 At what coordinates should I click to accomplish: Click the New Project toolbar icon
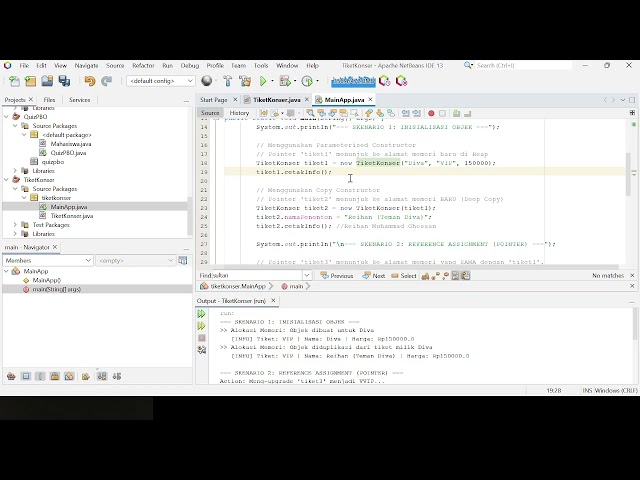(31, 81)
